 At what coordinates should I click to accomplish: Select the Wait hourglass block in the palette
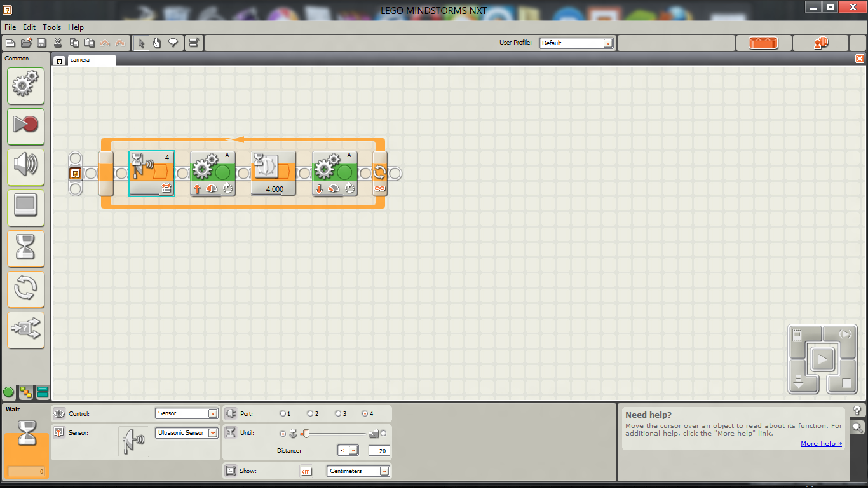pos(25,249)
